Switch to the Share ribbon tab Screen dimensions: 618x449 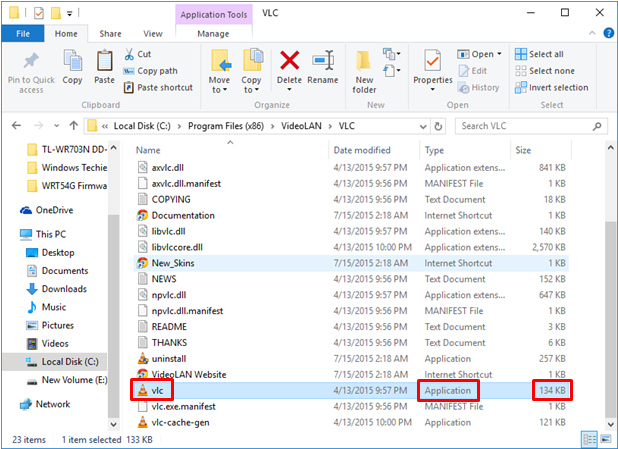click(x=110, y=34)
